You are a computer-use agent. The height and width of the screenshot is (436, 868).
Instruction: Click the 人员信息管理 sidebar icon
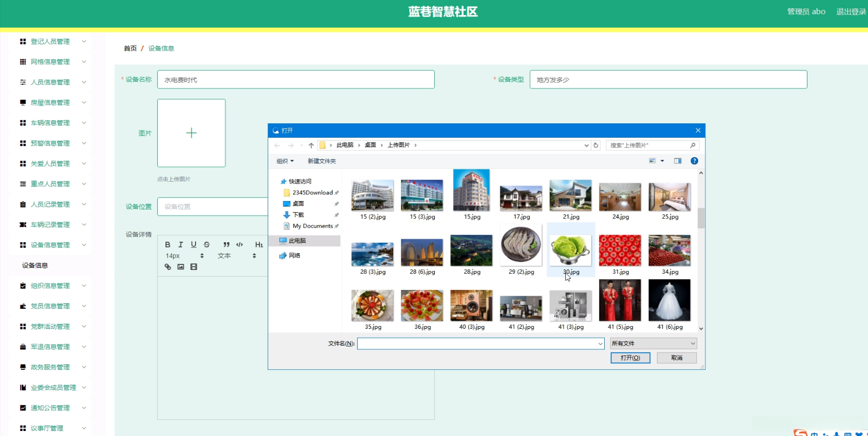tap(23, 82)
